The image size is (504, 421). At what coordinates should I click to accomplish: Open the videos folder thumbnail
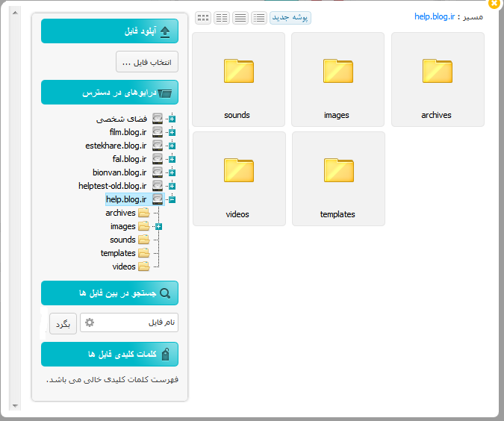point(238,178)
